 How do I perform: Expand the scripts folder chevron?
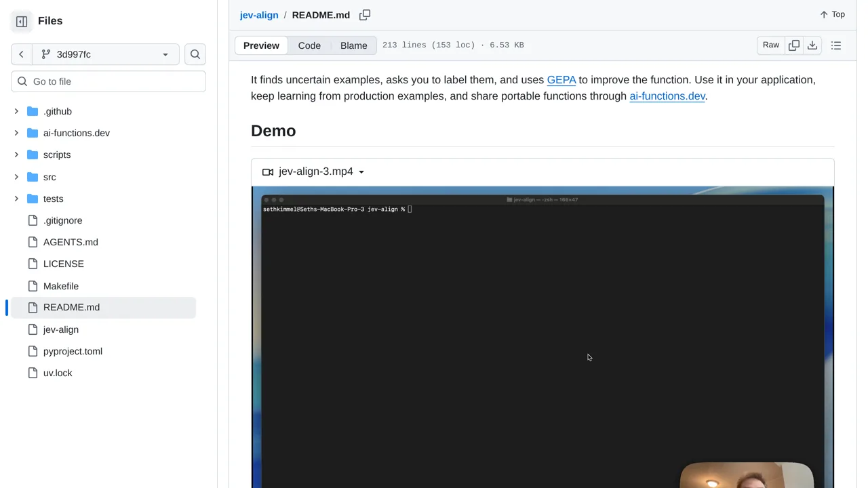click(x=16, y=155)
